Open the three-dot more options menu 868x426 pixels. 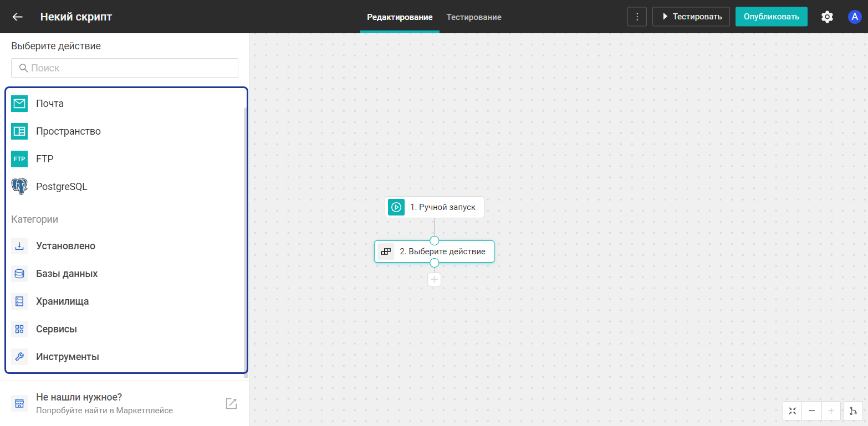point(637,17)
